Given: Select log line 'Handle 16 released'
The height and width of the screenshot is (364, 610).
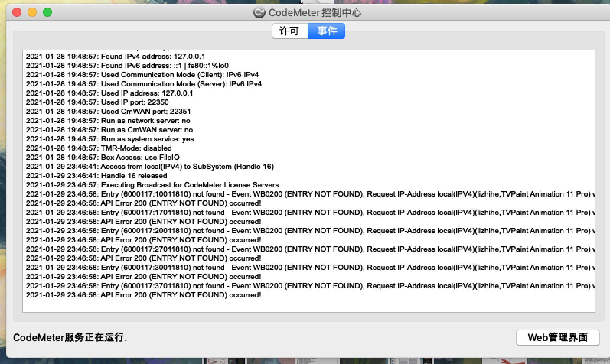Looking at the screenshot, I should point(96,175).
